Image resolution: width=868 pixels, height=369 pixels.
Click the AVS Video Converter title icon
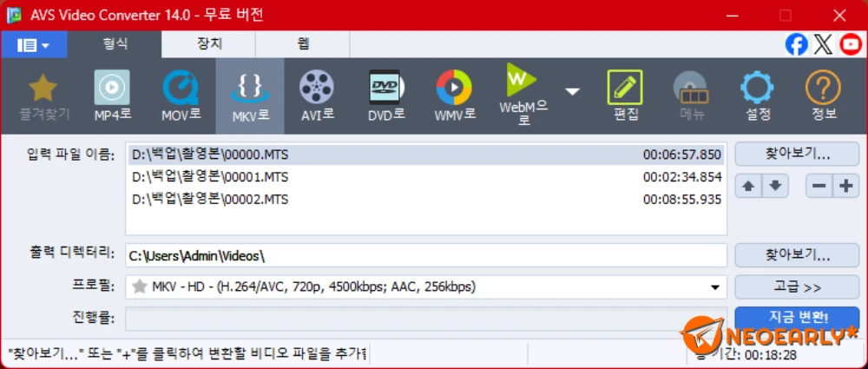(x=15, y=15)
